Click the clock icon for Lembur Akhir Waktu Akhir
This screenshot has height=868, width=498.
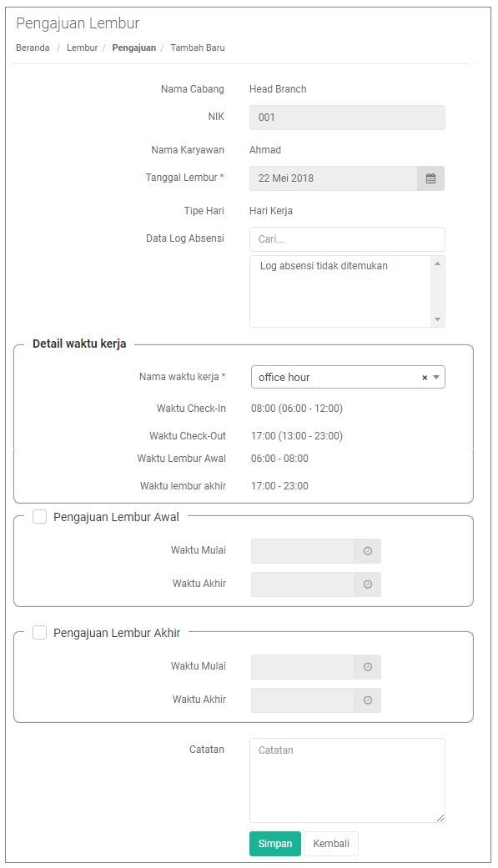(x=368, y=700)
